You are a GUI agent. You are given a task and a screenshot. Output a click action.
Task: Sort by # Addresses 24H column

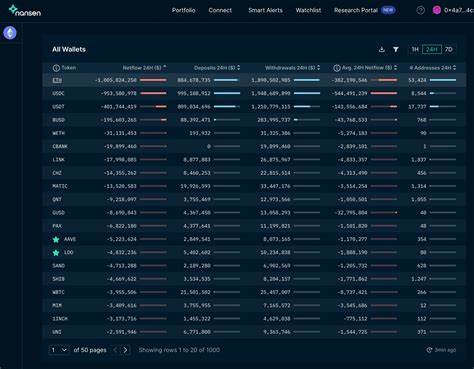pyautogui.click(x=433, y=68)
